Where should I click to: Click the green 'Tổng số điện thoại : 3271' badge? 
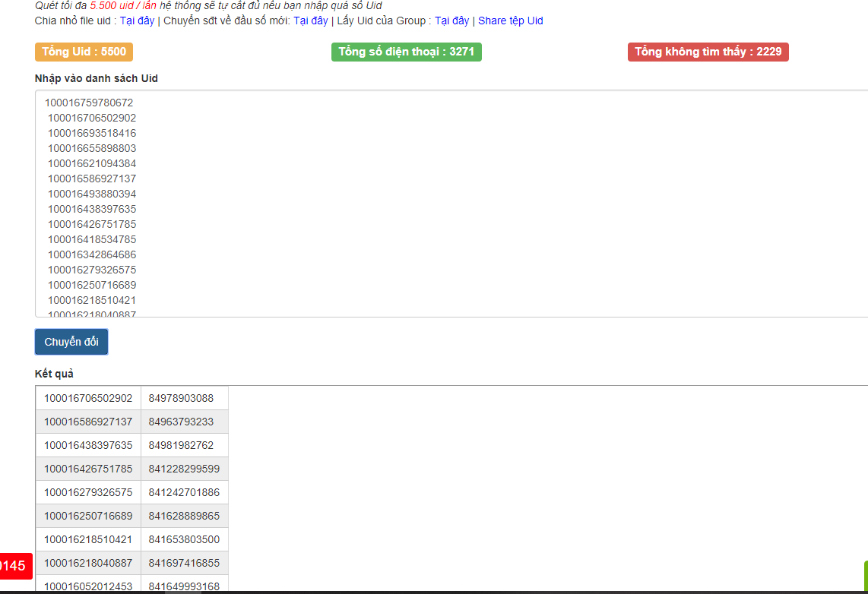pos(406,52)
